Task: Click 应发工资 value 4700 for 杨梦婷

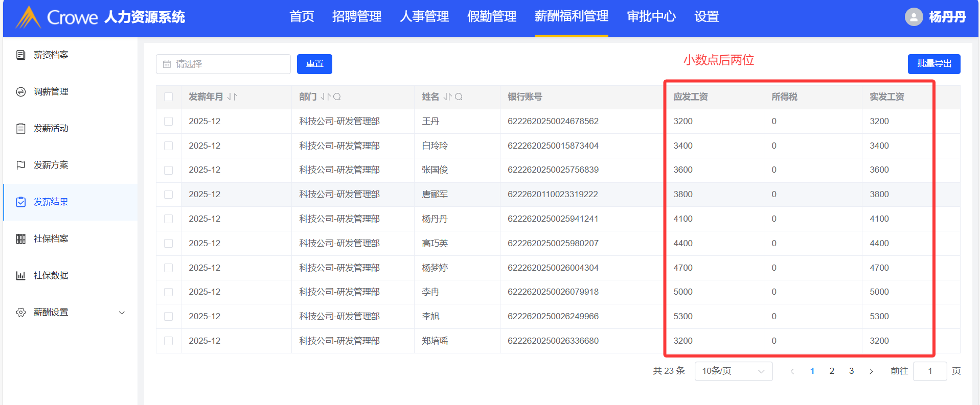Action: [x=683, y=268]
